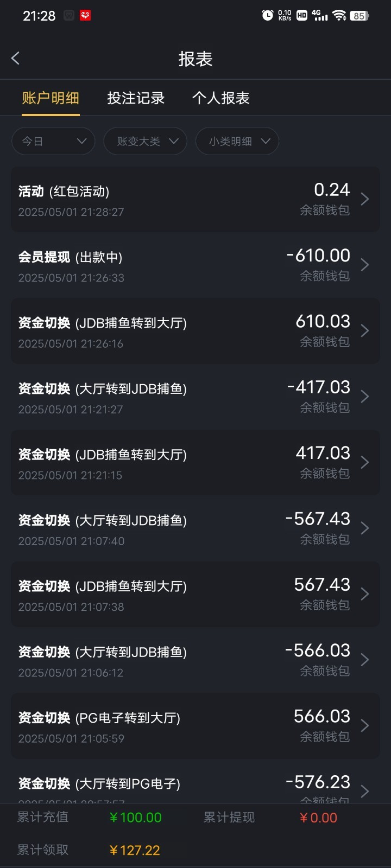The height and width of the screenshot is (868, 391).
Task: Tap the back arrow icon
Action: 16,59
